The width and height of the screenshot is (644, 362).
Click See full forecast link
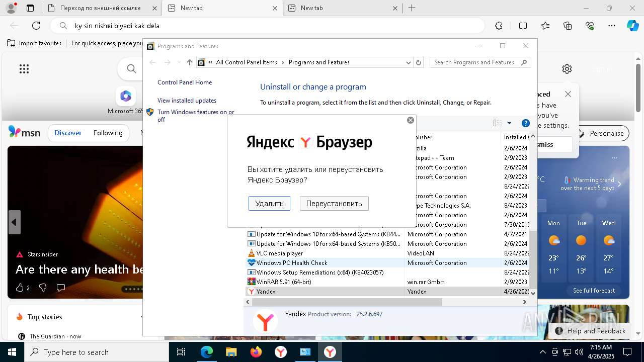coord(594,291)
